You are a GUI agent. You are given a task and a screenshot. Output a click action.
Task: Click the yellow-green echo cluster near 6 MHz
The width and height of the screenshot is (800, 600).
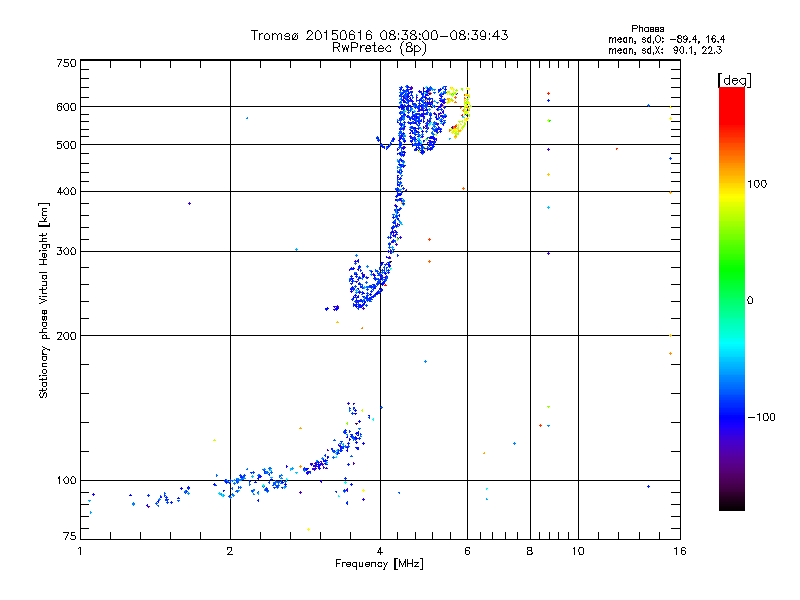pyautogui.click(x=460, y=112)
